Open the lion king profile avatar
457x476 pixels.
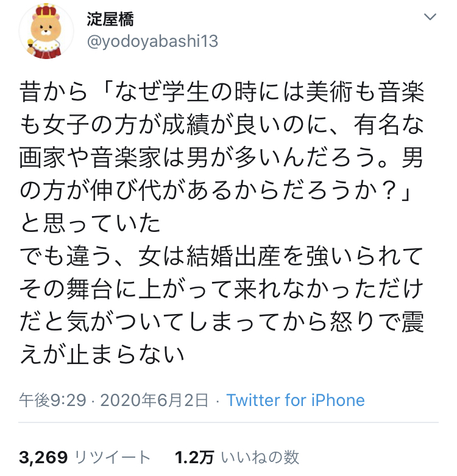coord(46,30)
